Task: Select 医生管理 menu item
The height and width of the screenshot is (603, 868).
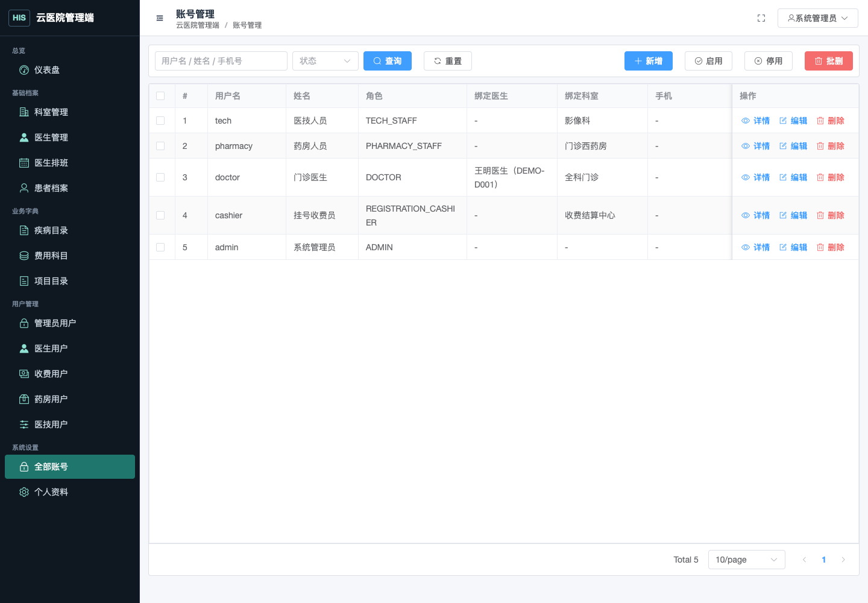Action: (x=70, y=137)
